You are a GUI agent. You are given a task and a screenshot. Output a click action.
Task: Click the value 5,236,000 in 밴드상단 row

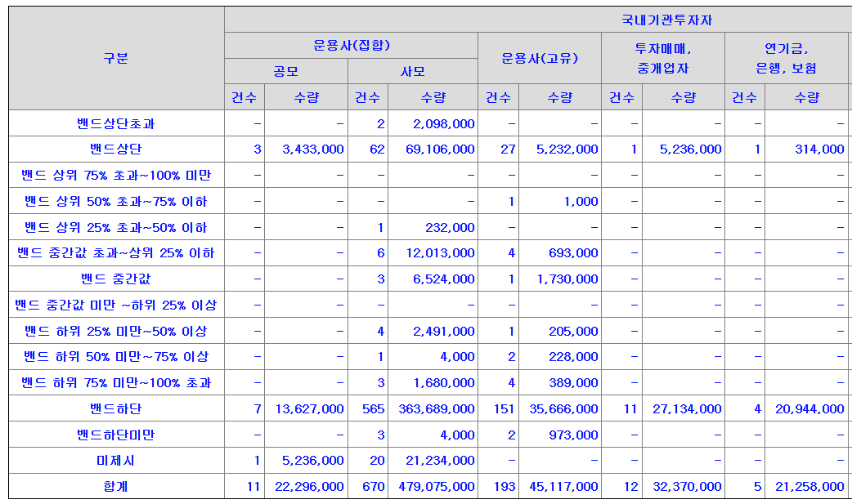click(691, 149)
